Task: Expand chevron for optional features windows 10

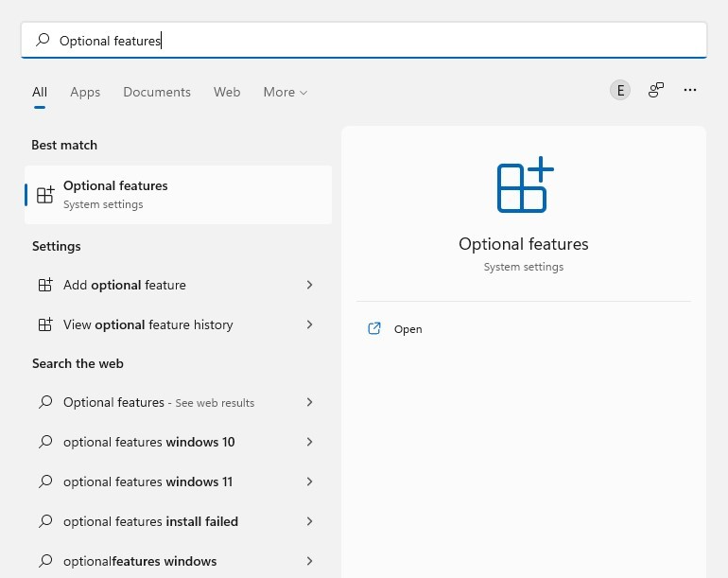Action: (x=309, y=442)
